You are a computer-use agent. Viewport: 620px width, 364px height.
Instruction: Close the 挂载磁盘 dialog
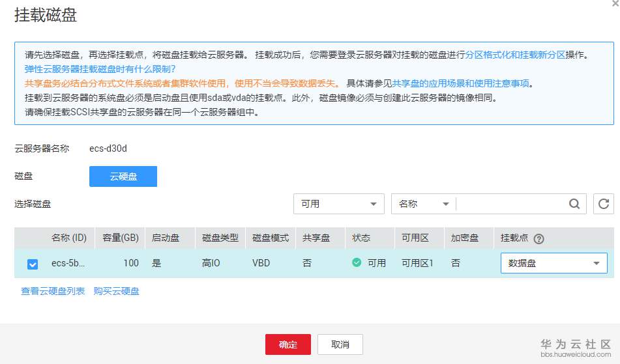pos(615,3)
